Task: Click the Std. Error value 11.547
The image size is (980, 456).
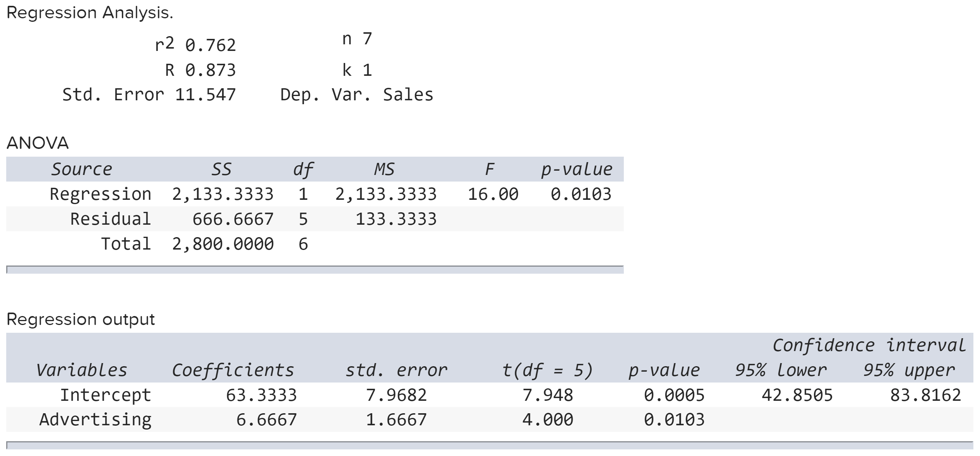Action: coord(205,95)
